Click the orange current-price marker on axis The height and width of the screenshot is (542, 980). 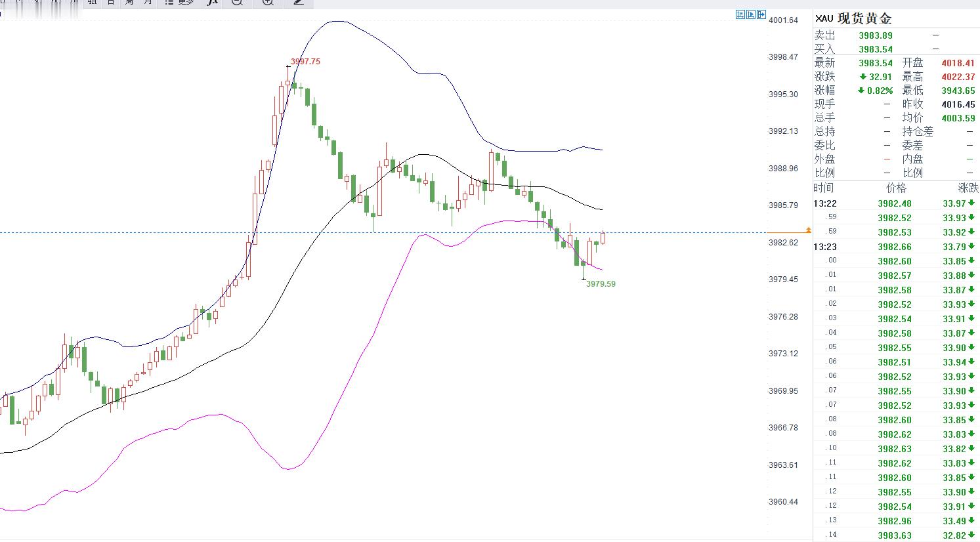point(809,230)
